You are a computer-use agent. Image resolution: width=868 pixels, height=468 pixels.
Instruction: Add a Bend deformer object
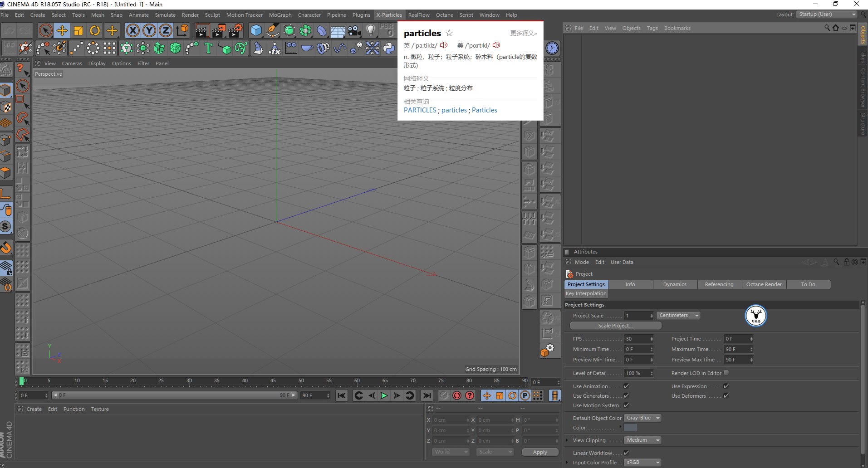(321, 31)
